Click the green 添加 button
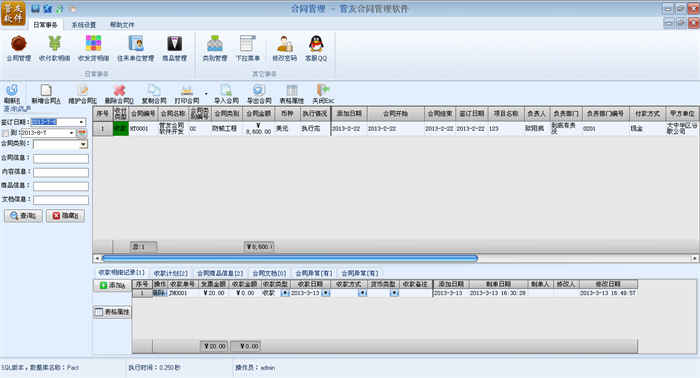 [x=112, y=285]
